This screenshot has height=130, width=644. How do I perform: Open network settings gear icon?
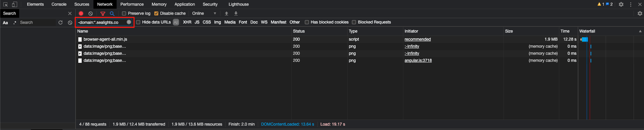(640, 13)
